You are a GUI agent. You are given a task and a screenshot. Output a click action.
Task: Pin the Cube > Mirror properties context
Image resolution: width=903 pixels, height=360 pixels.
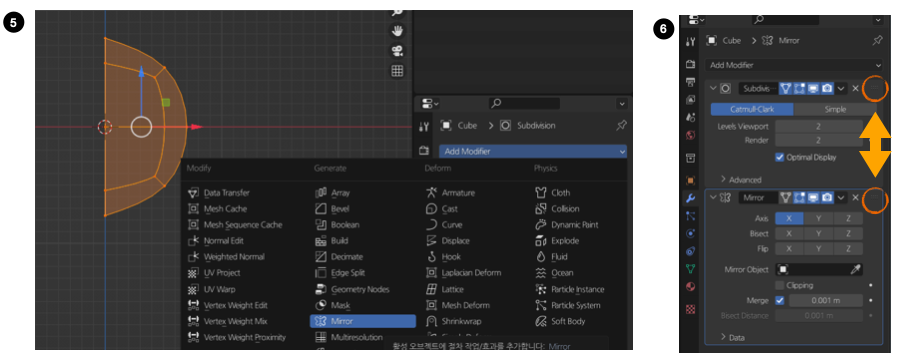[877, 41]
